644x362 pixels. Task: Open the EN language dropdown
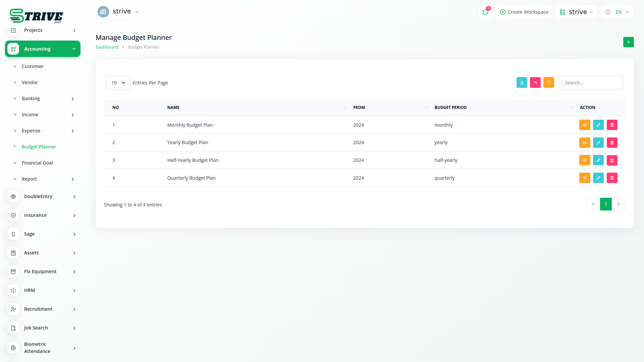[x=618, y=12]
